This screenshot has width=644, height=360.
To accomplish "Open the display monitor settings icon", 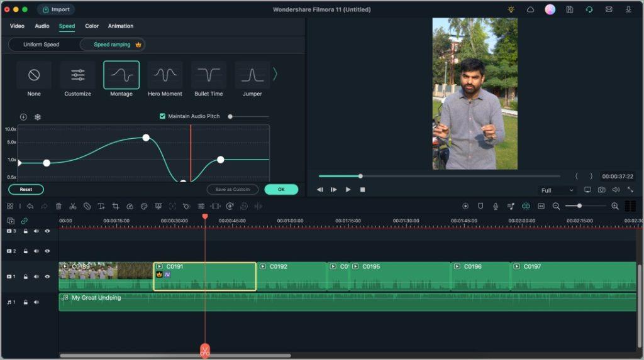I will pos(588,190).
